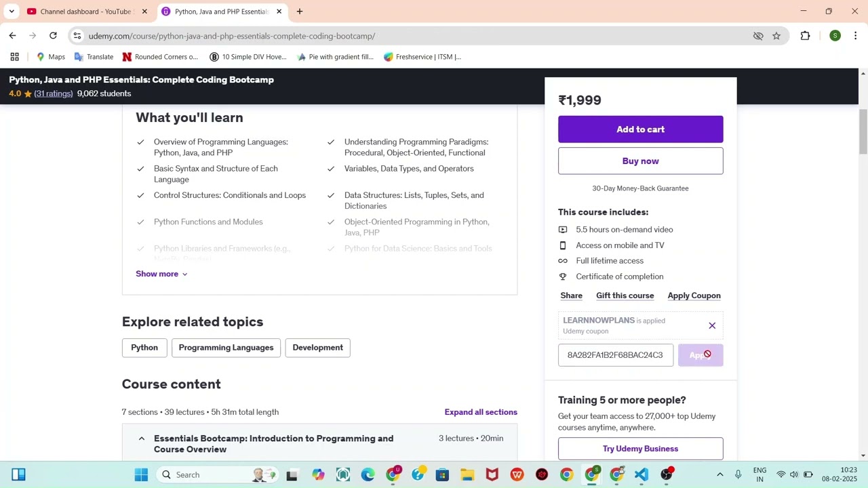Click the third-party cookies eye icon

(x=758, y=36)
